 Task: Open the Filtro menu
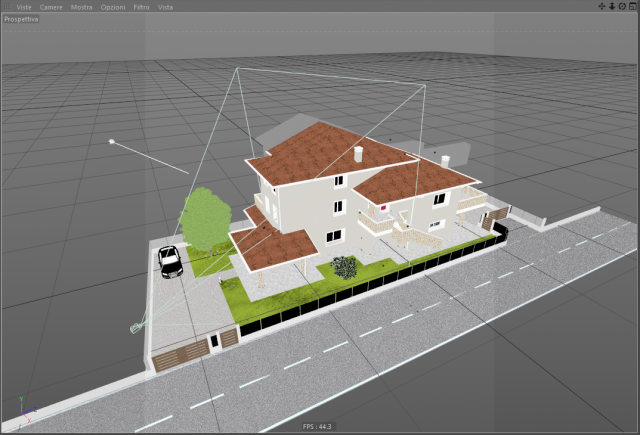point(141,7)
